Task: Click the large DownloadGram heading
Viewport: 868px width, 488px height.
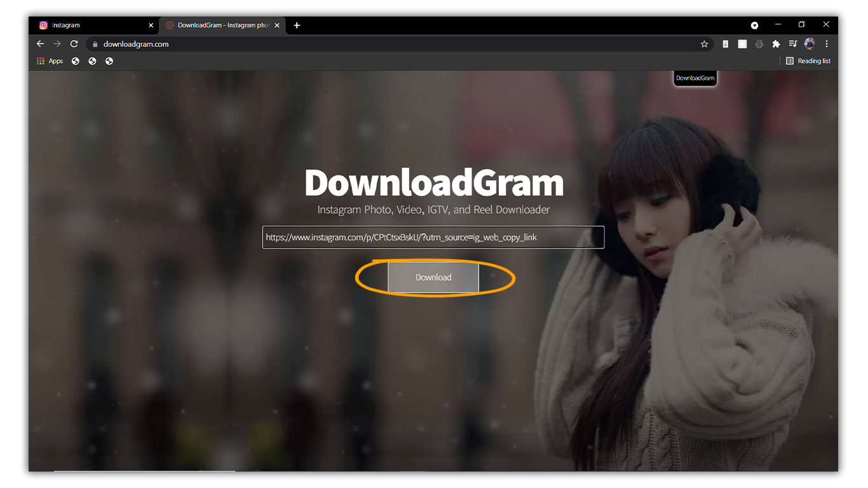Action: tap(434, 183)
